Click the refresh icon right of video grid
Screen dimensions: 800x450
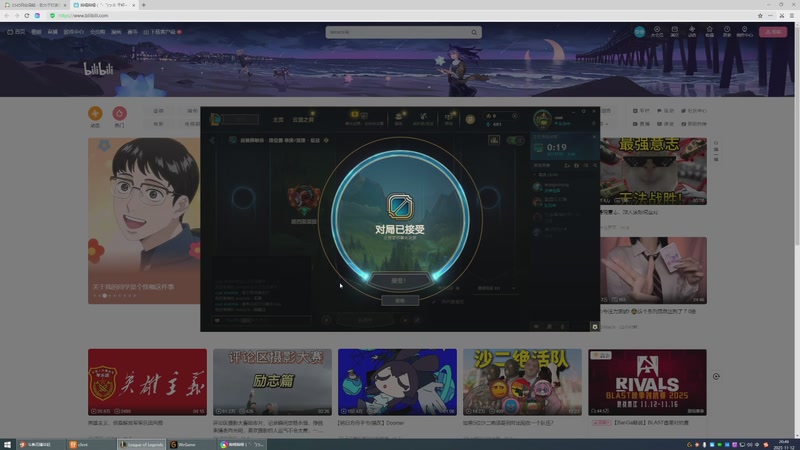pyautogui.click(x=716, y=377)
